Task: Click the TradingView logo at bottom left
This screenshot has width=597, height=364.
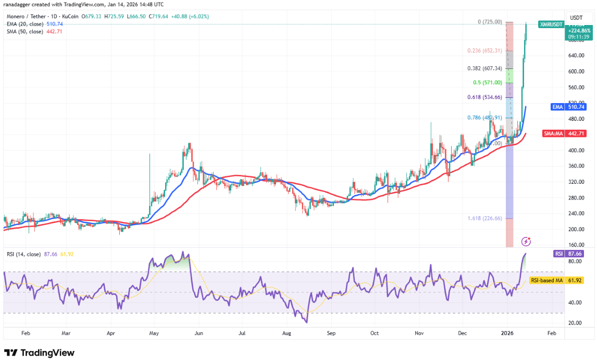Action: point(39,353)
